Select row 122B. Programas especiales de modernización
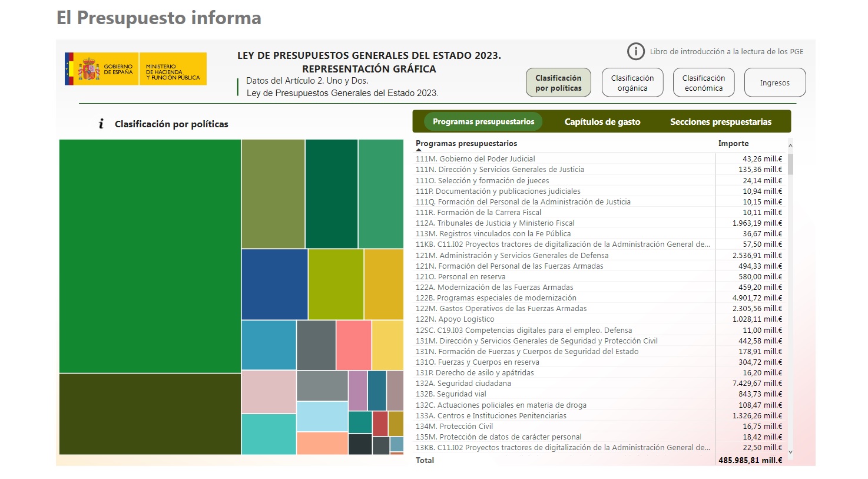Viewport: 868px width, 479px height. [600, 298]
